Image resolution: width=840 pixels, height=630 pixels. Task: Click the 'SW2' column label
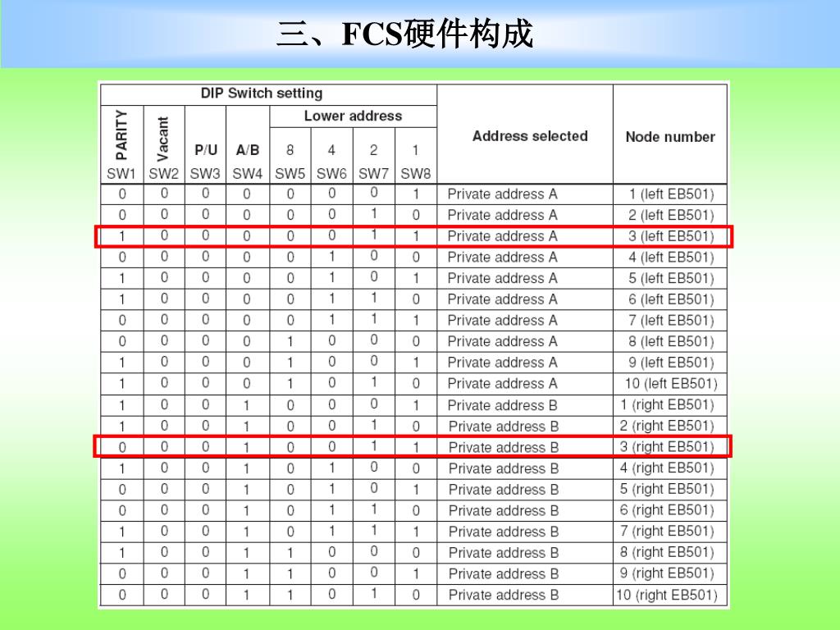163,174
